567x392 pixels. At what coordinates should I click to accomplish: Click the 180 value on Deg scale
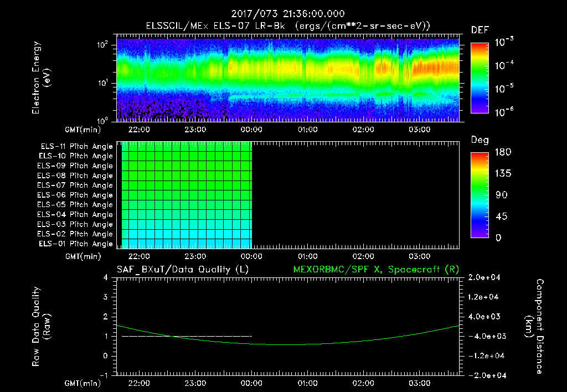pos(503,152)
